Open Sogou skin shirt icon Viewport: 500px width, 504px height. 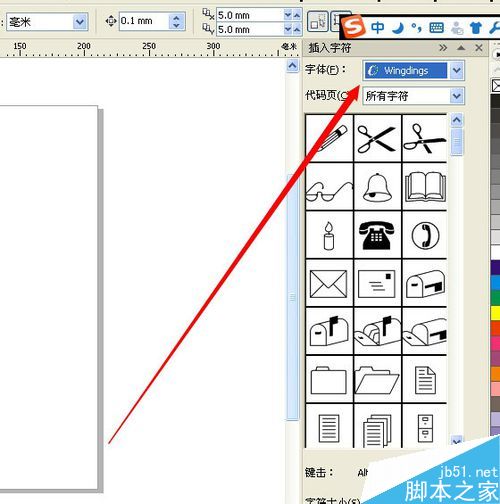(x=476, y=28)
